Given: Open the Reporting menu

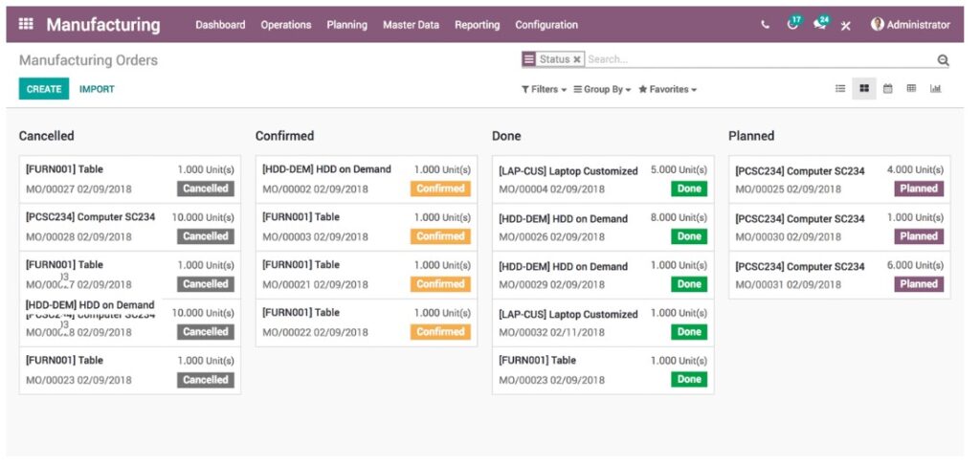Looking at the screenshot, I should [477, 25].
